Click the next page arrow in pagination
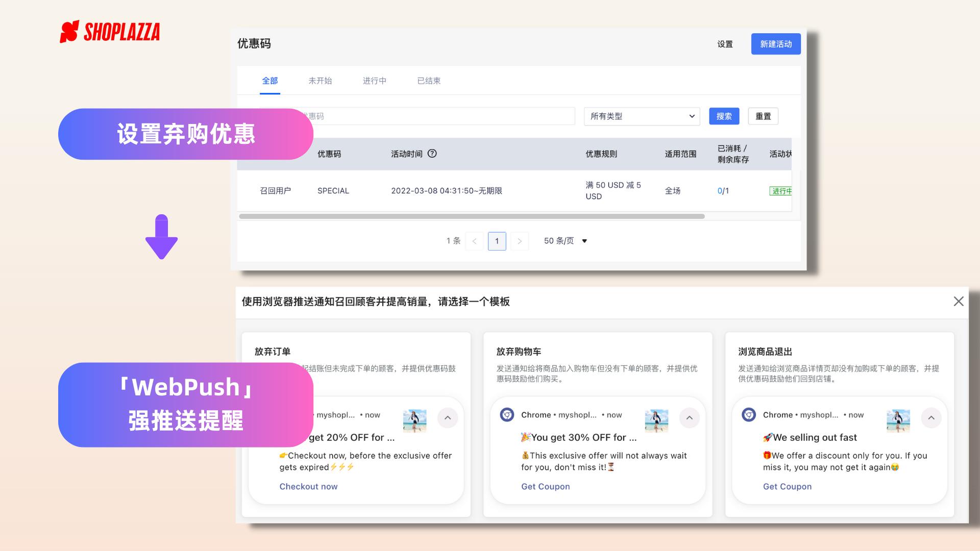 tap(520, 241)
